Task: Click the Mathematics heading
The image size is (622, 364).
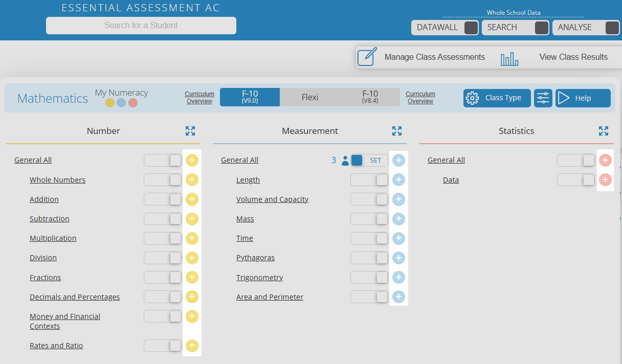Action: 53,99
